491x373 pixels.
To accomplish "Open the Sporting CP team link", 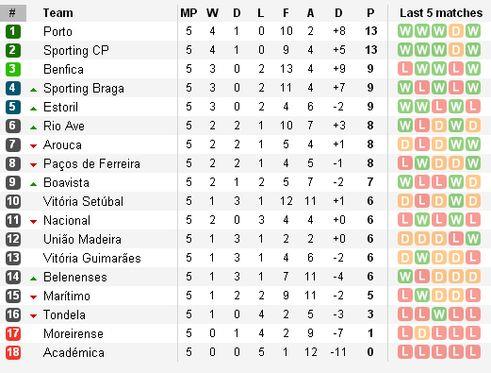I will pyautogui.click(x=76, y=51).
